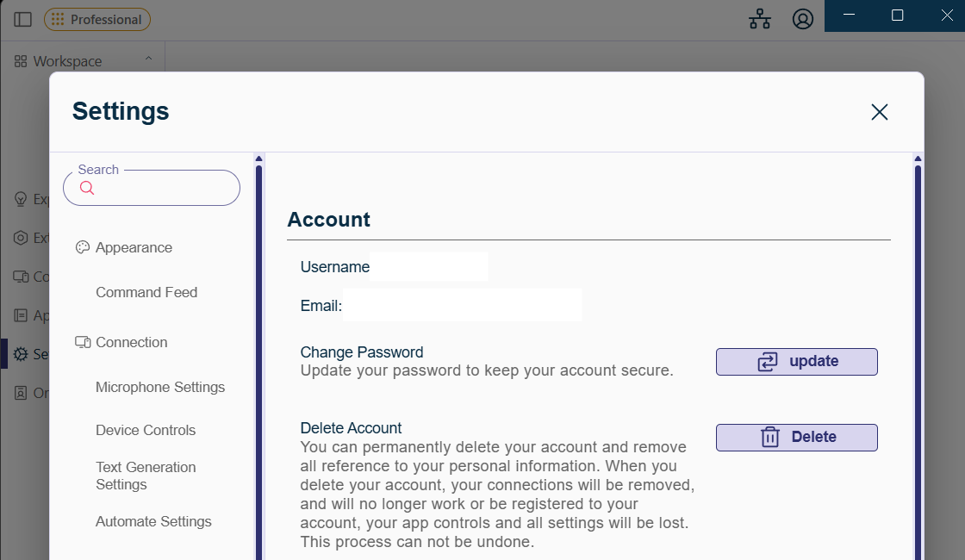This screenshot has height=560, width=965.
Task: Open the network connections icon
Action: (x=759, y=19)
